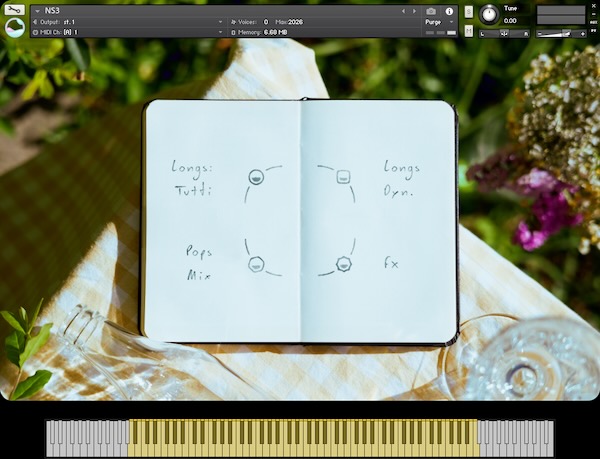Click the Longs Dyn. handwritten label
The height and width of the screenshot is (459, 600).
click(401, 178)
